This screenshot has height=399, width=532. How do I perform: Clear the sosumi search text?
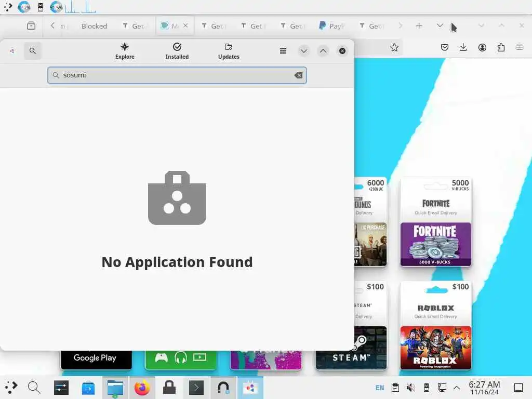[x=298, y=75]
